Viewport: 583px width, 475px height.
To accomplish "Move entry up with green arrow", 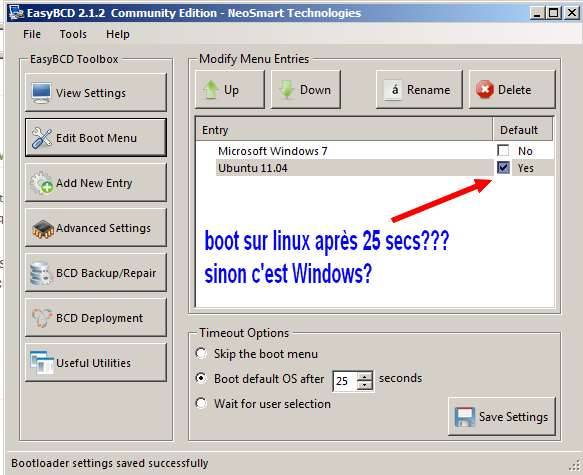I will pyautogui.click(x=211, y=90).
